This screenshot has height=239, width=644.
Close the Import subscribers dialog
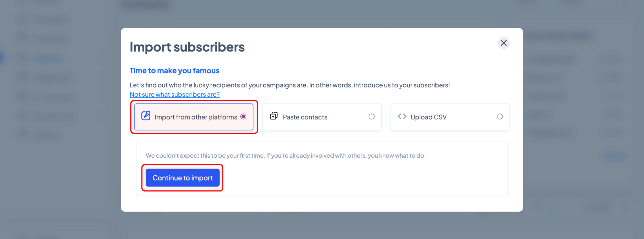(504, 43)
